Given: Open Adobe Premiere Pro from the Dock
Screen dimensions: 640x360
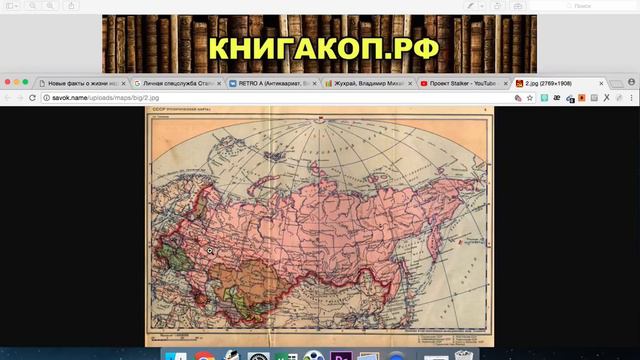Looking at the screenshot, I should pos(341,356).
